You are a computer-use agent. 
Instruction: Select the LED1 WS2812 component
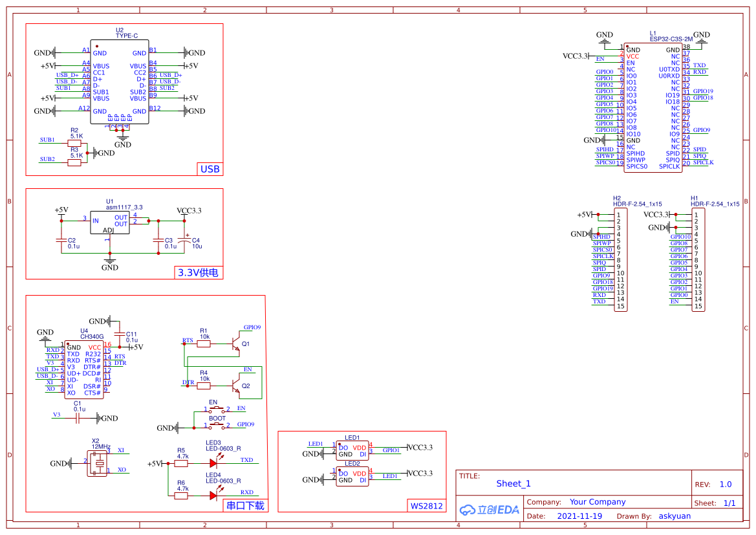pyautogui.click(x=352, y=450)
